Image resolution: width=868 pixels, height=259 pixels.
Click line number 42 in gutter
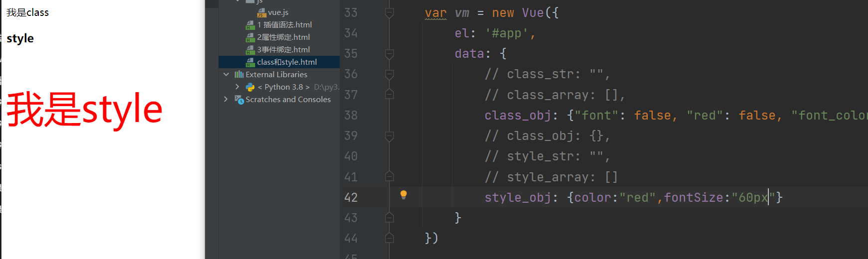pyautogui.click(x=351, y=197)
